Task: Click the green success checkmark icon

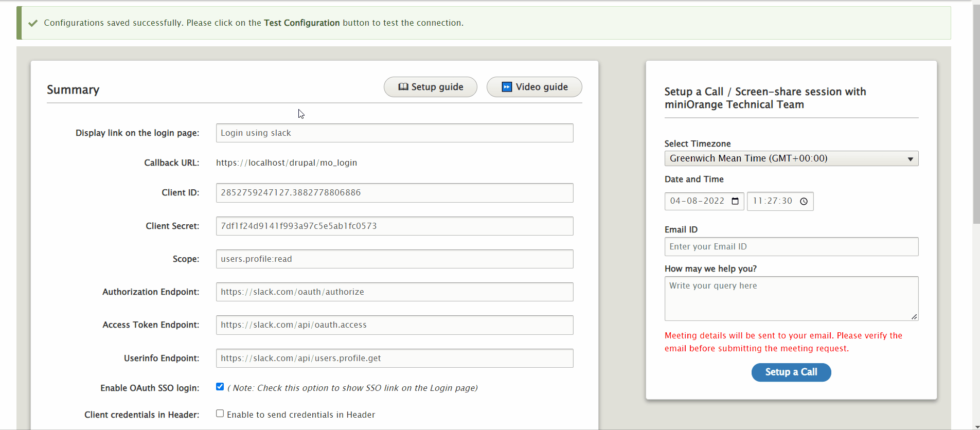Action: 33,23
